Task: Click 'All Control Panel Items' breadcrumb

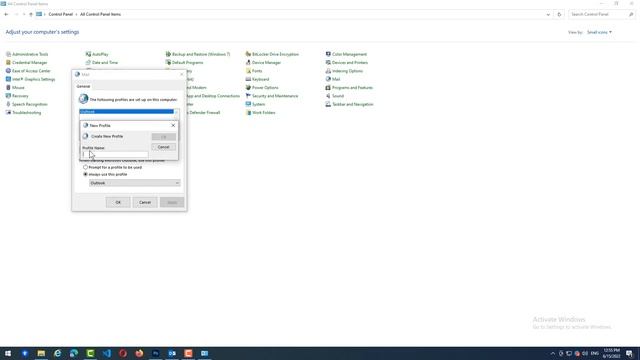Action: click(x=100, y=14)
